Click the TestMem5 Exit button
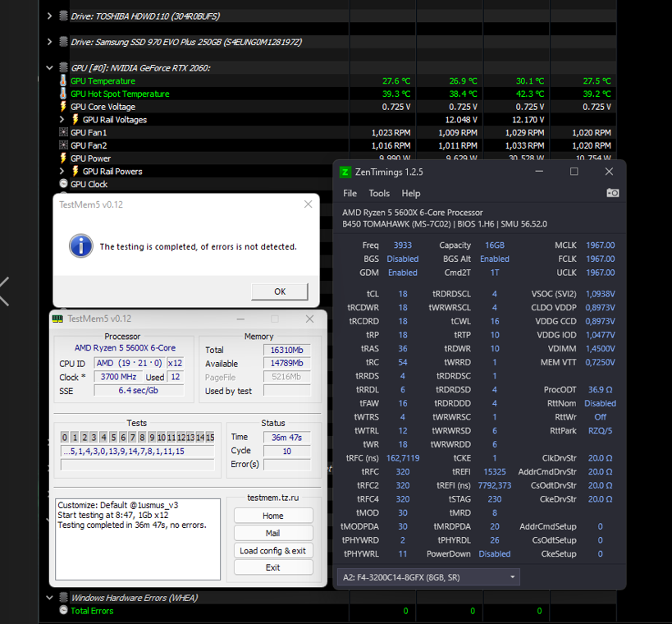This screenshot has height=624, width=672. [x=273, y=567]
